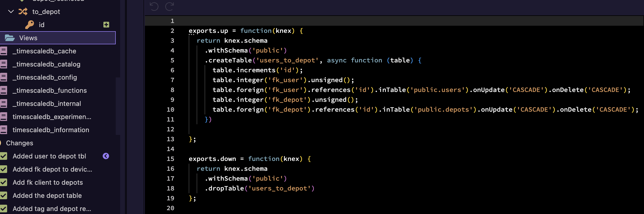644x214 pixels.
Task: Click the table.increments('id') line
Action: click(258, 70)
